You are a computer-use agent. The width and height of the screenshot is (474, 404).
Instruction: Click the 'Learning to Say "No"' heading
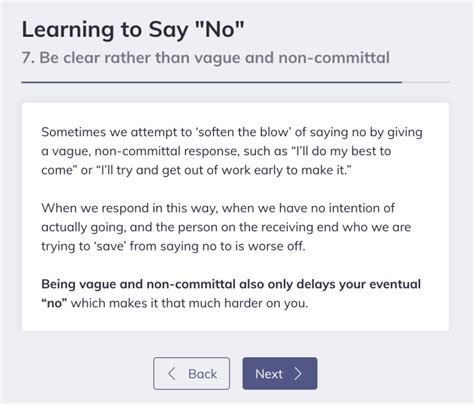point(133,29)
